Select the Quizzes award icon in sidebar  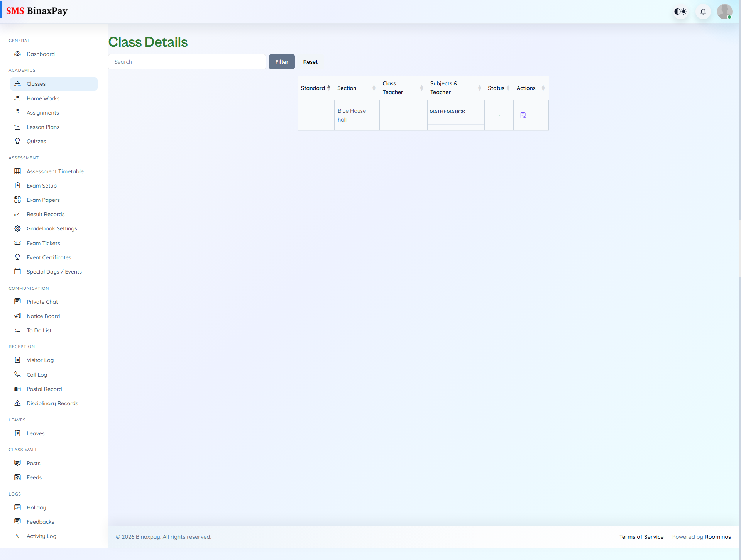[18, 141]
